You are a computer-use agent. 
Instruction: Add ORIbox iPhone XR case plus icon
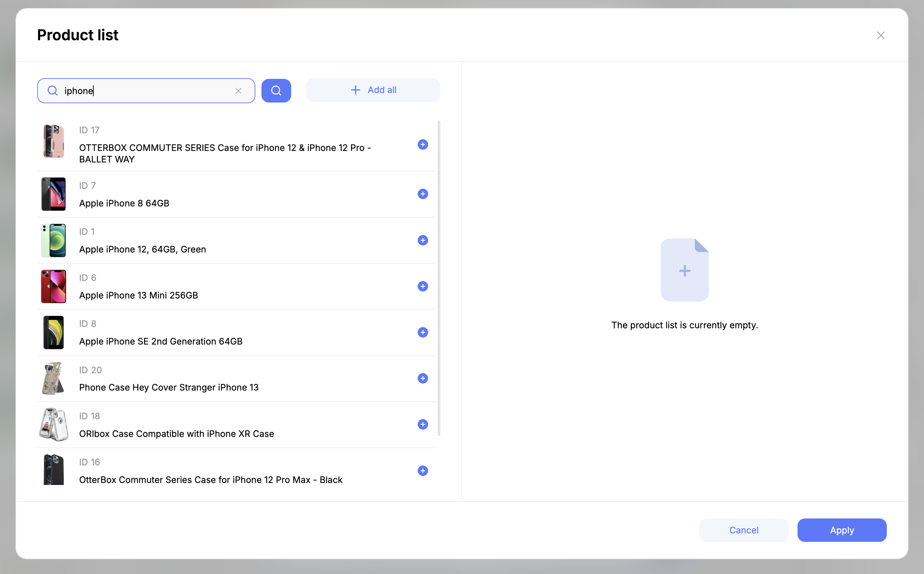pos(422,424)
